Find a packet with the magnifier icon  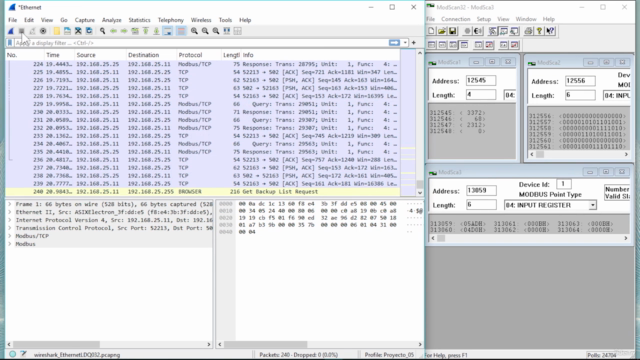pyautogui.click(x=102, y=31)
